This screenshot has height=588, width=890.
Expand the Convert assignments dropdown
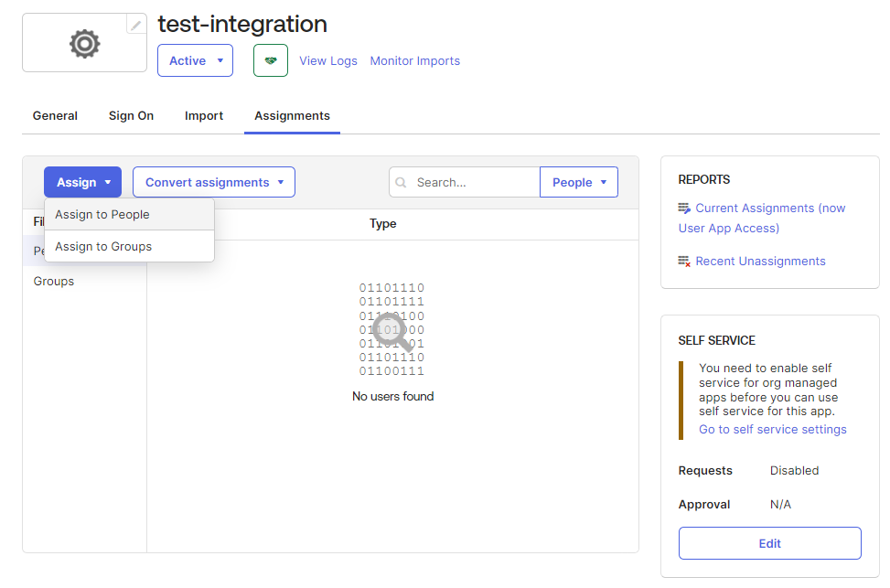(213, 182)
